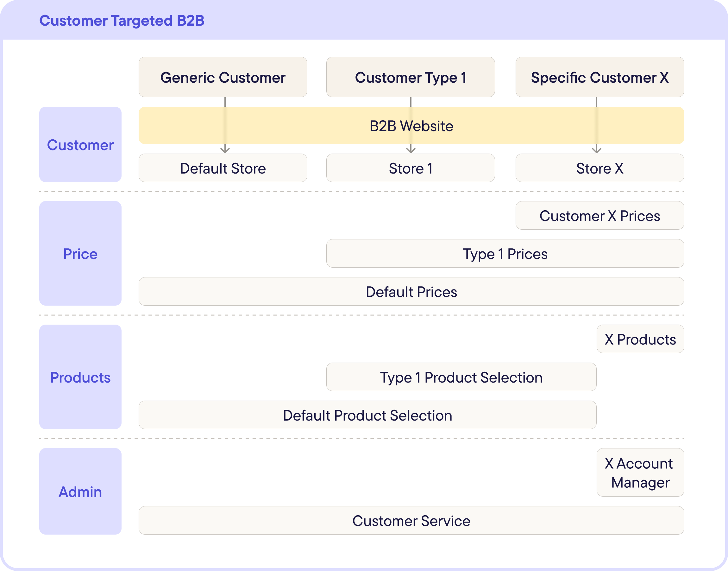Select the Admin row label
Screen dimensions: 728x571
coord(80,491)
